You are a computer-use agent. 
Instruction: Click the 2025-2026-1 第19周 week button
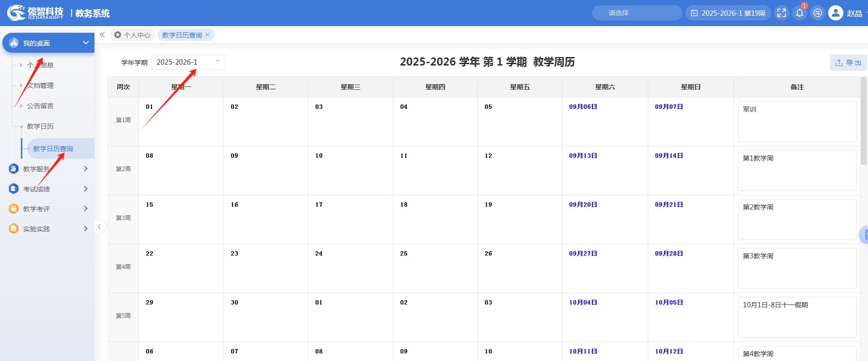tap(728, 13)
